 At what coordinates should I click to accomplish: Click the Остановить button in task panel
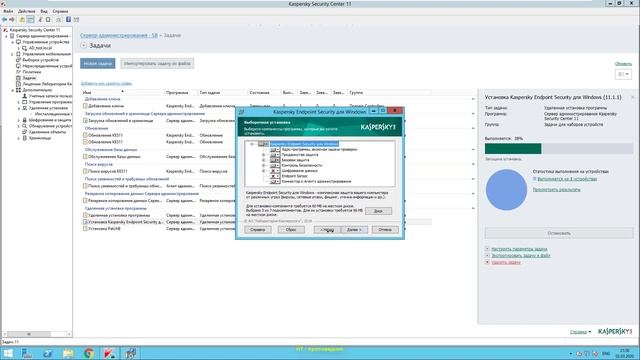559,233
